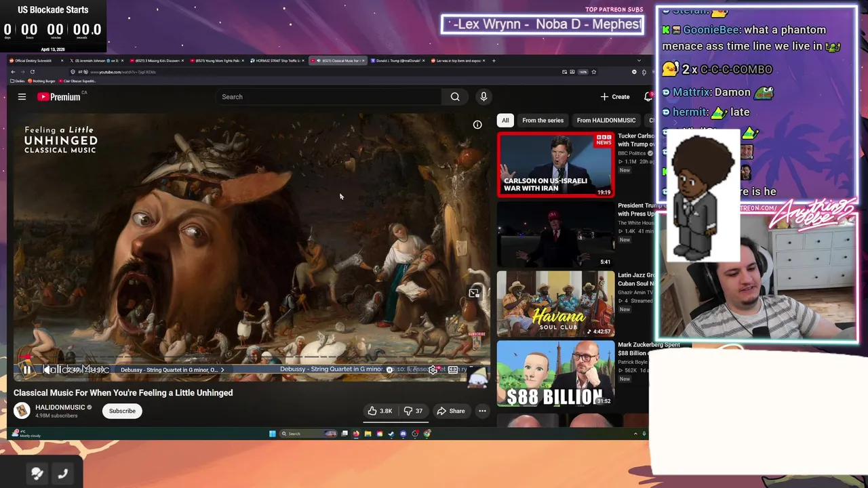Switch to Donald J. Trump tab
Viewport: 868px width, 488px height.
(x=398, y=60)
